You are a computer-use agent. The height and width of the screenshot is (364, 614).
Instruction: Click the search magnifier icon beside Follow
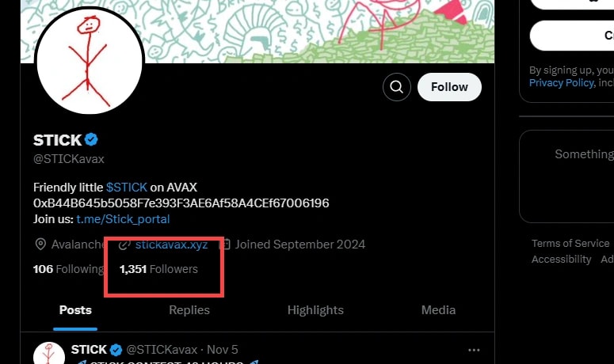(x=397, y=87)
